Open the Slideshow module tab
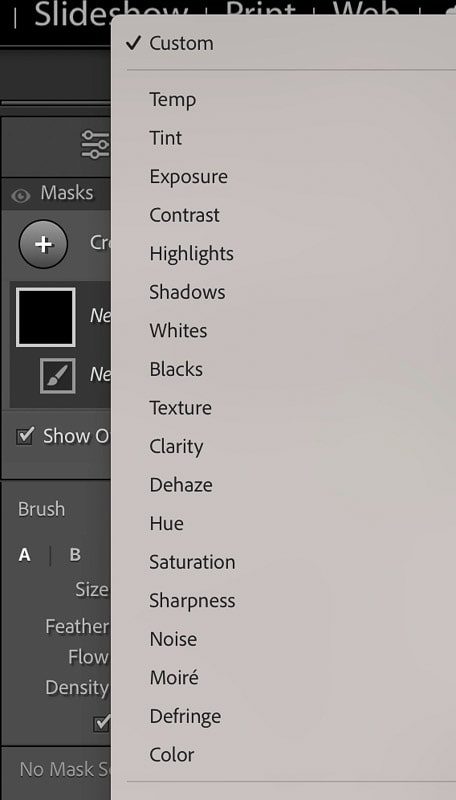Screen dimensions: 456x800 point(111,13)
